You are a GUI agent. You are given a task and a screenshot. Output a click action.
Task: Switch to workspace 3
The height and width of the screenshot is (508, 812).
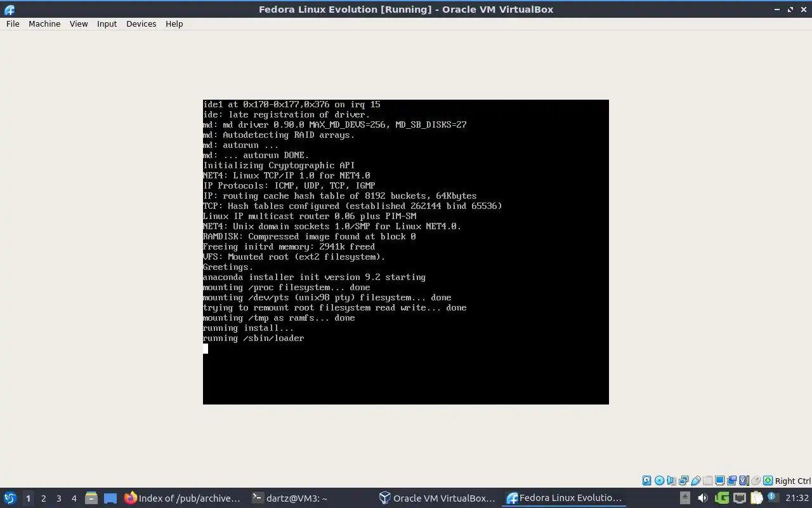(x=58, y=498)
